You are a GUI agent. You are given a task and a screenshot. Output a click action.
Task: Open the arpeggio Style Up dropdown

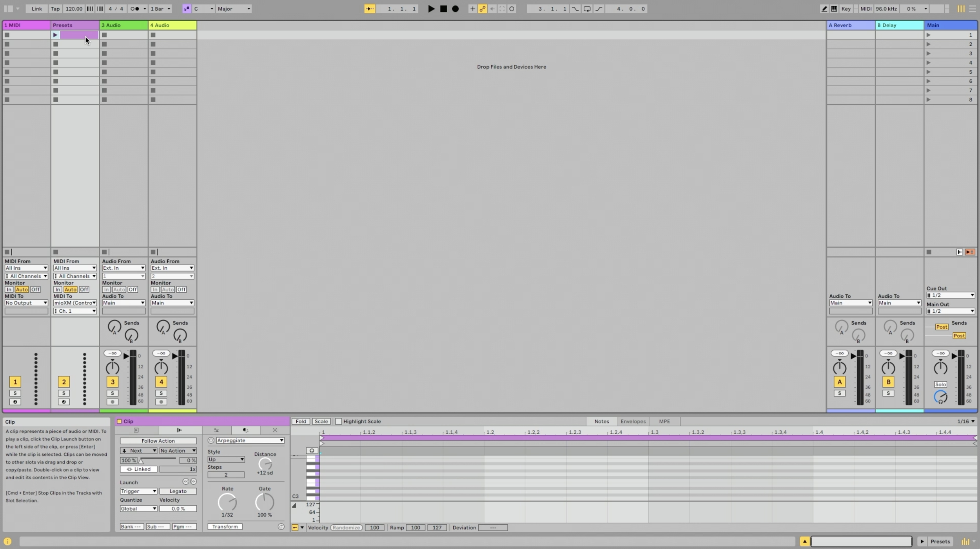coord(226,459)
